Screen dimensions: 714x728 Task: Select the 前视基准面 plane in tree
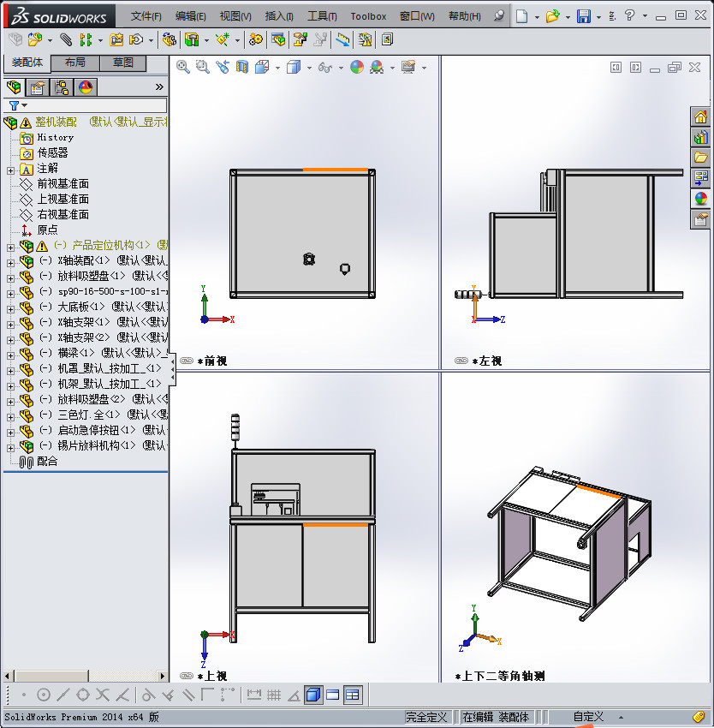(x=62, y=184)
